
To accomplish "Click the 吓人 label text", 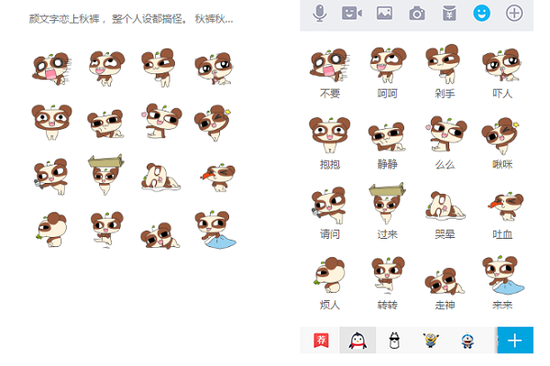I will click(502, 93).
